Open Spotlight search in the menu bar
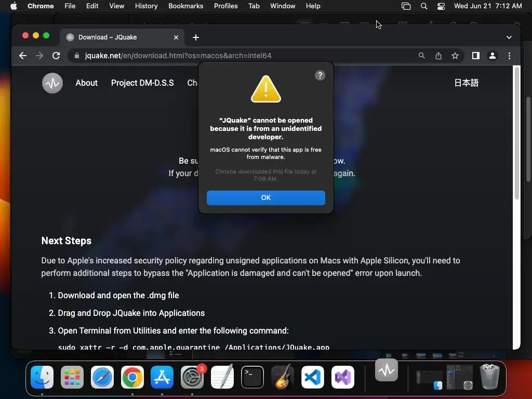The height and width of the screenshot is (399, 532). (x=424, y=6)
